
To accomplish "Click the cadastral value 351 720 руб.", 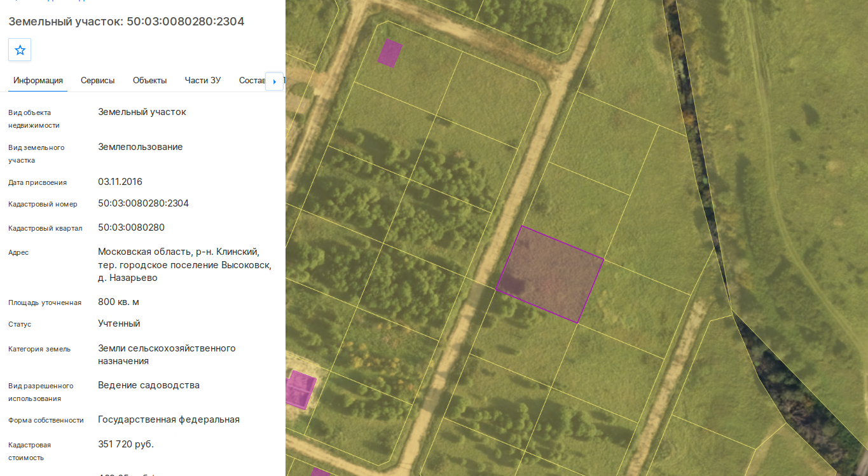I will pyautogui.click(x=126, y=444).
